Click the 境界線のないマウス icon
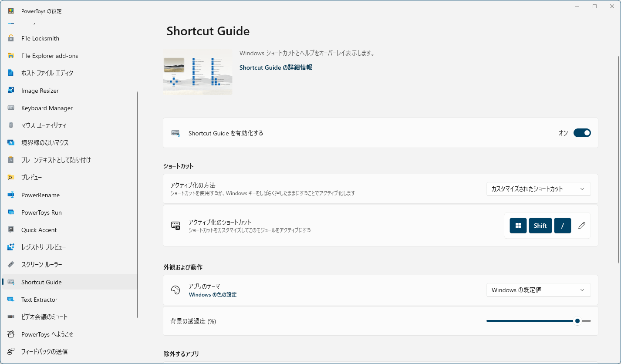 pyautogui.click(x=11, y=143)
